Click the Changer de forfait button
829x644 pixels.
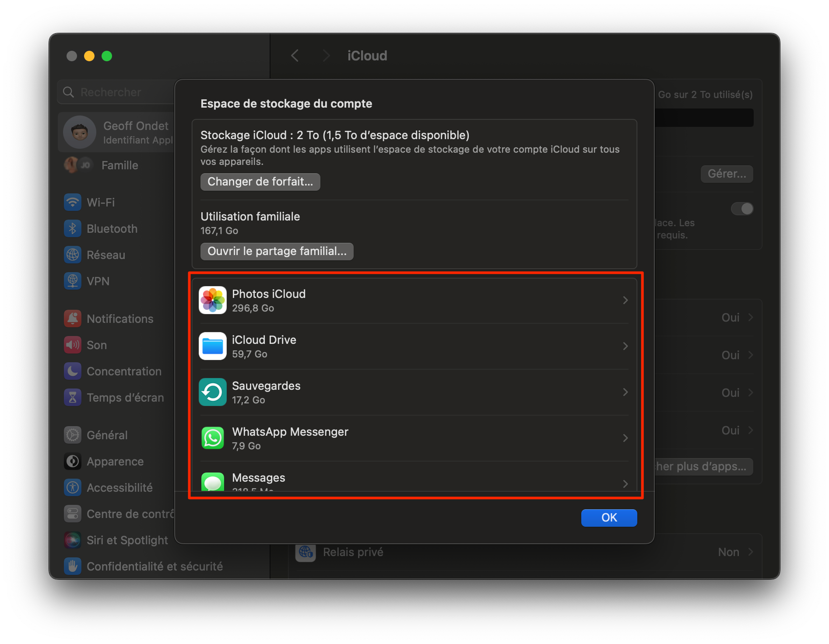(260, 182)
